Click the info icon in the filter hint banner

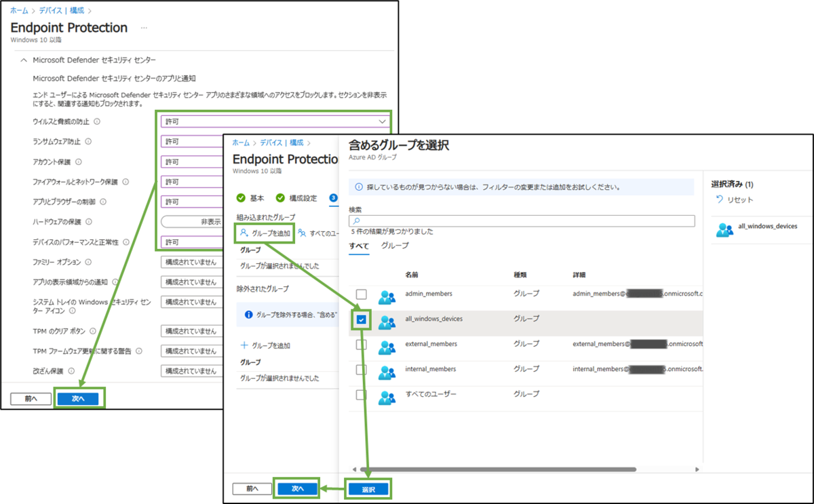tap(357, 187)
